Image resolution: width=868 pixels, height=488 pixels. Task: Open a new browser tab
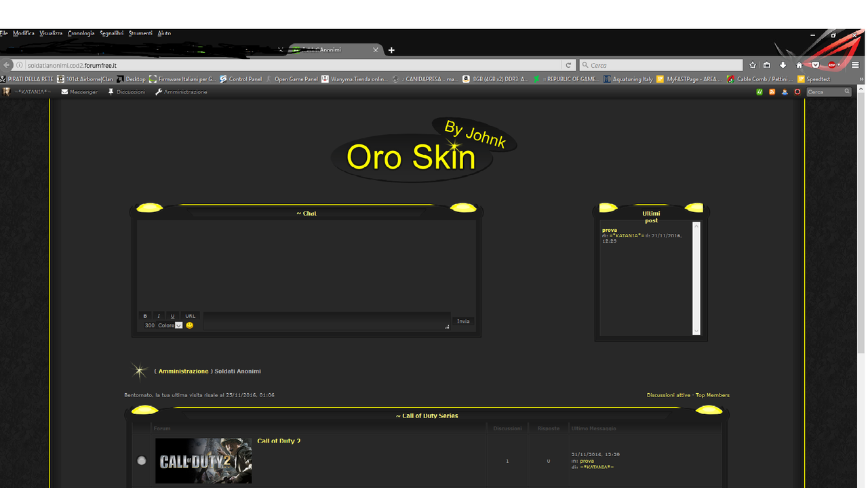point(391,50)
